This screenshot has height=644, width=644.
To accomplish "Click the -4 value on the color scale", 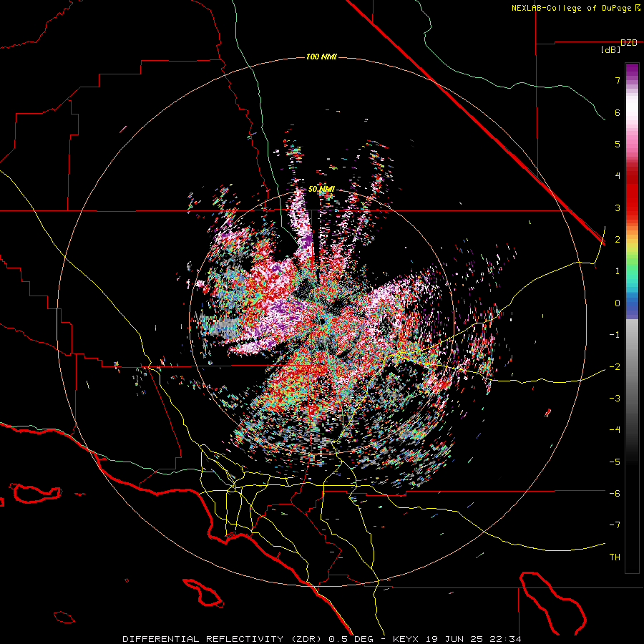I will coord(615,430).
